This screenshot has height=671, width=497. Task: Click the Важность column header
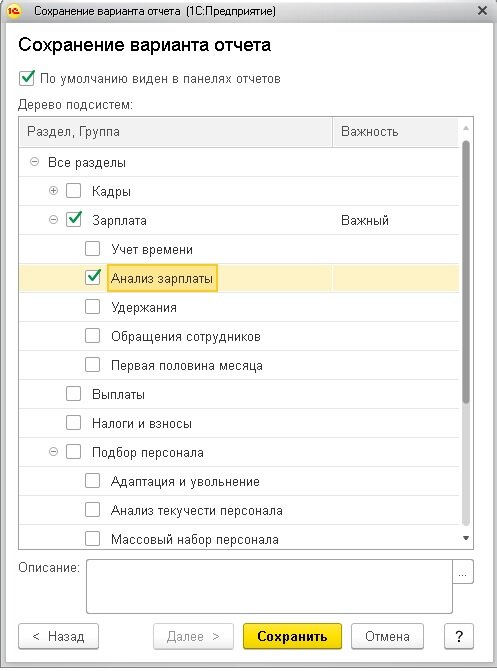pos(395,132)
